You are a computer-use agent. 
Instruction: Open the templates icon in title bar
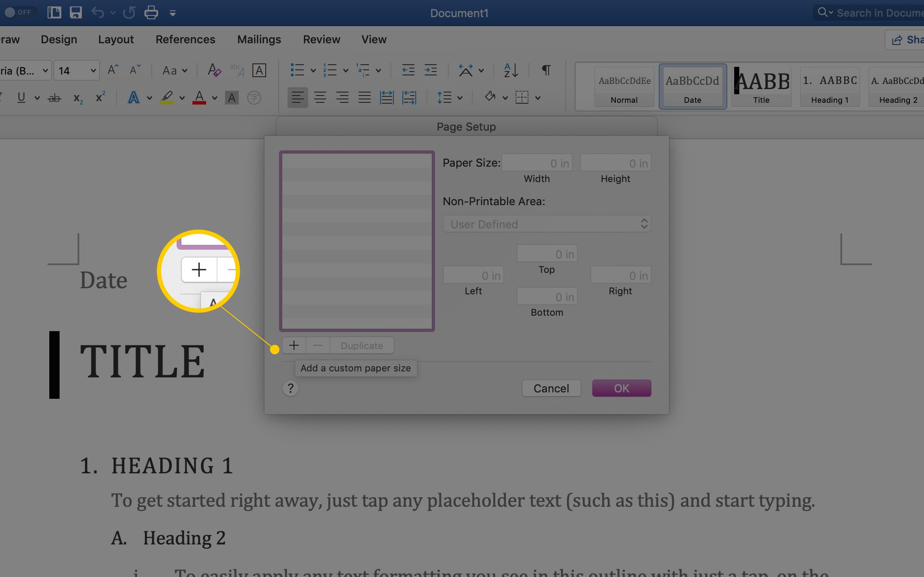[54, 12]
